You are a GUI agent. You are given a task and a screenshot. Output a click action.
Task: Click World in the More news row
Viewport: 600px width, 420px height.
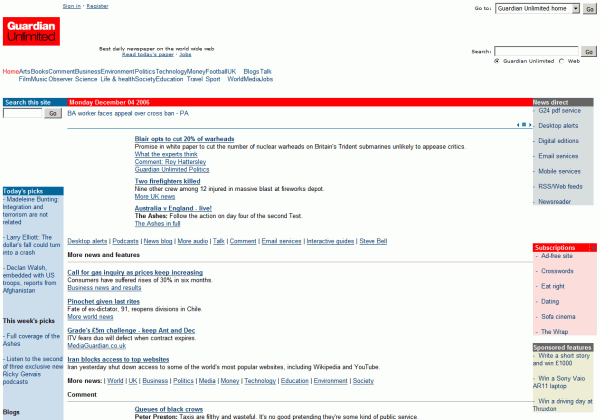pos(115,381)
